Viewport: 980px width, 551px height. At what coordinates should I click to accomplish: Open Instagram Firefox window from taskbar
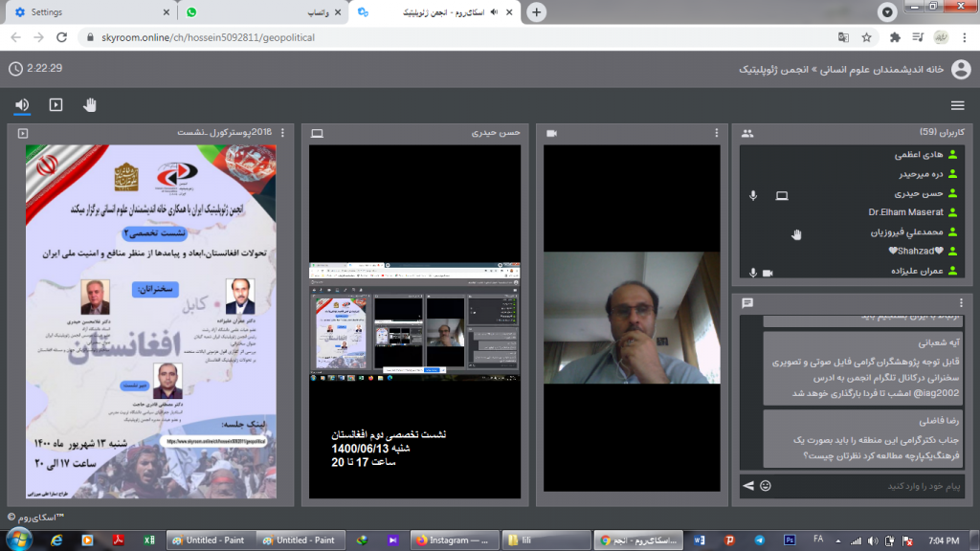[454, 540]
